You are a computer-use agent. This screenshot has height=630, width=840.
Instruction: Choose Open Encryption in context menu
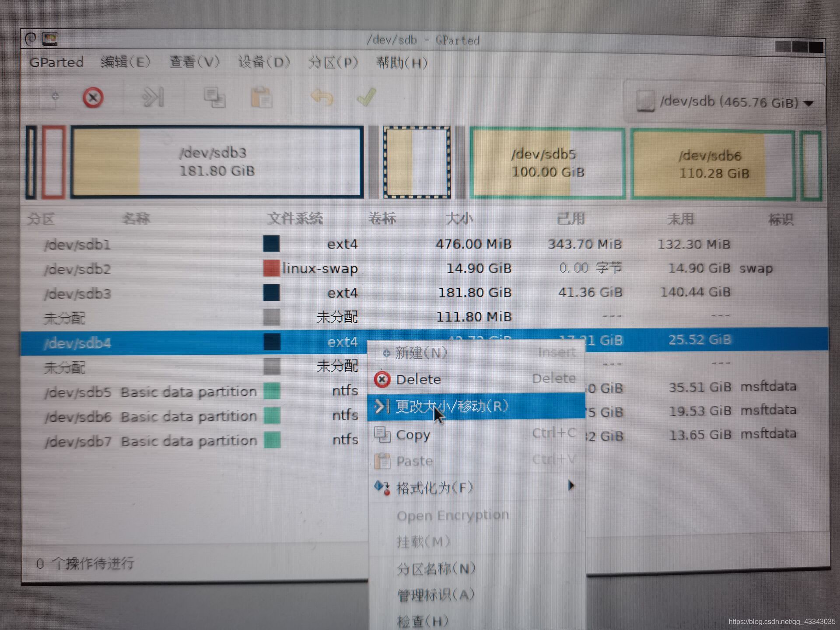point(476,515)
